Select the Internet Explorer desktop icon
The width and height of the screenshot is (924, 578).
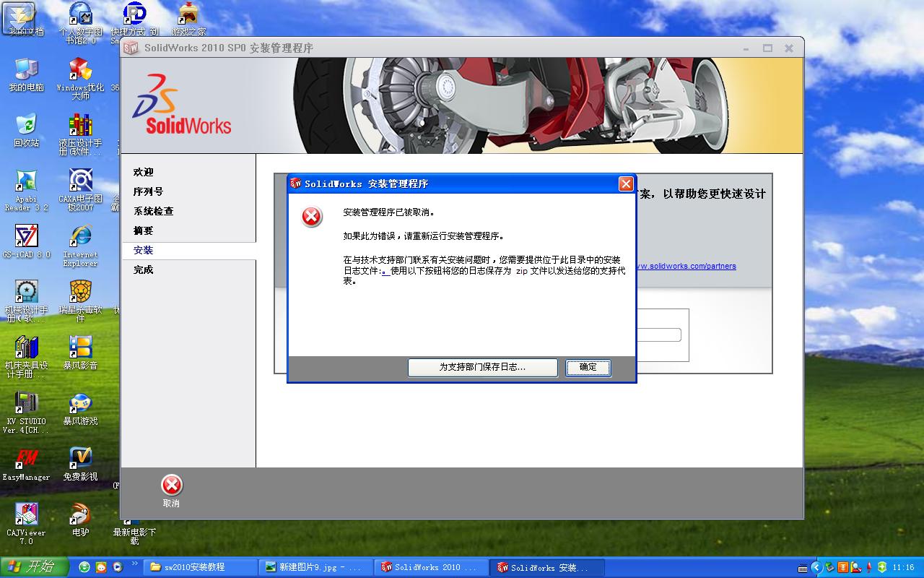pos(80,245)
